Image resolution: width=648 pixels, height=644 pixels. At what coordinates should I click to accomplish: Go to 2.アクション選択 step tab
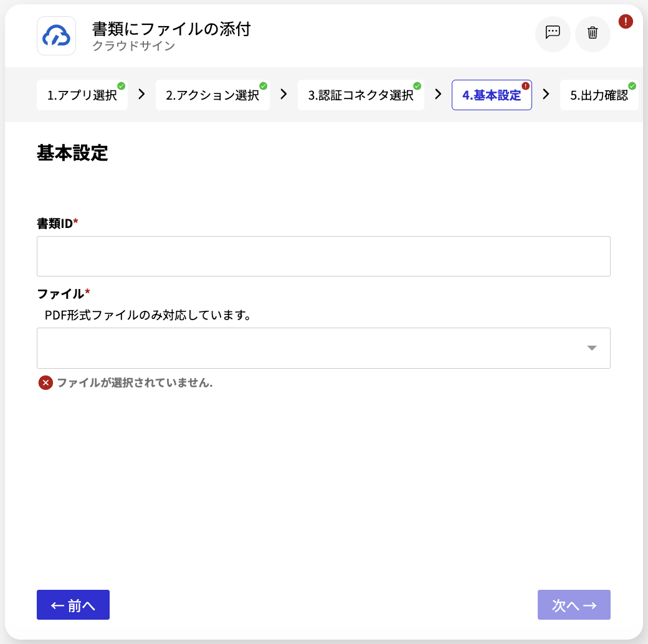point(212,95)
